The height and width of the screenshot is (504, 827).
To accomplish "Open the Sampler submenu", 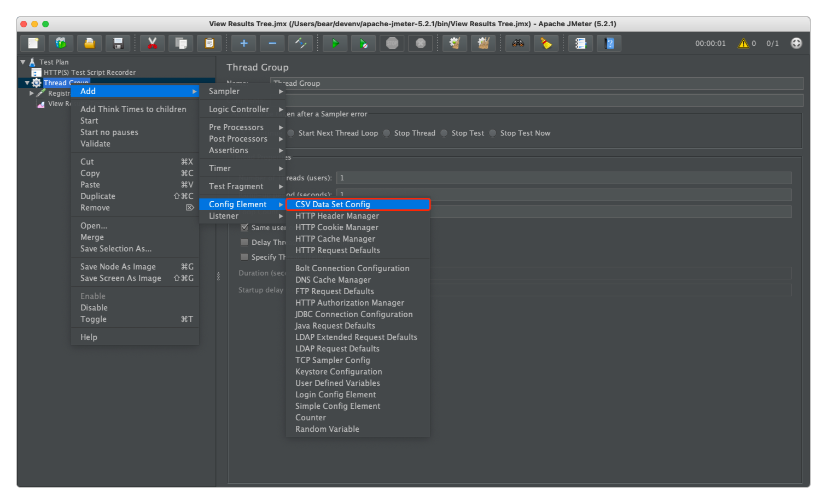I will coord(243,91).
